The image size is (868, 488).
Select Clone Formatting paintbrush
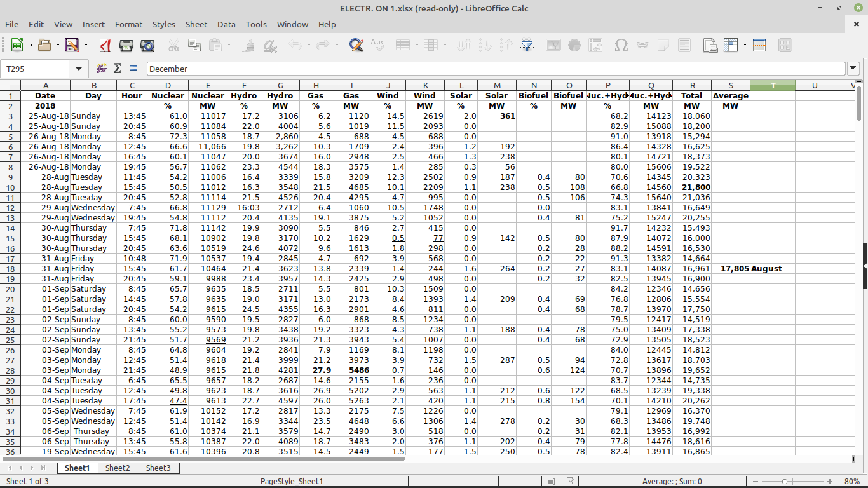click(x=250, y=45)
